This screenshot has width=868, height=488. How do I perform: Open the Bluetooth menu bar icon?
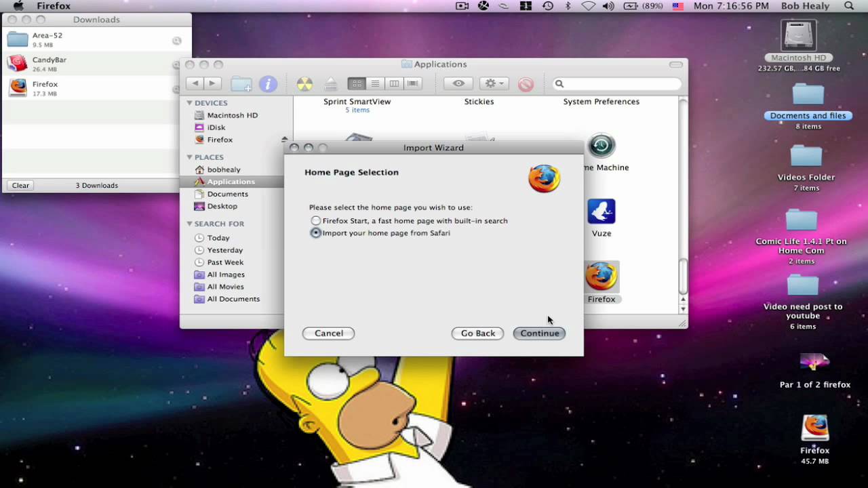568,6
